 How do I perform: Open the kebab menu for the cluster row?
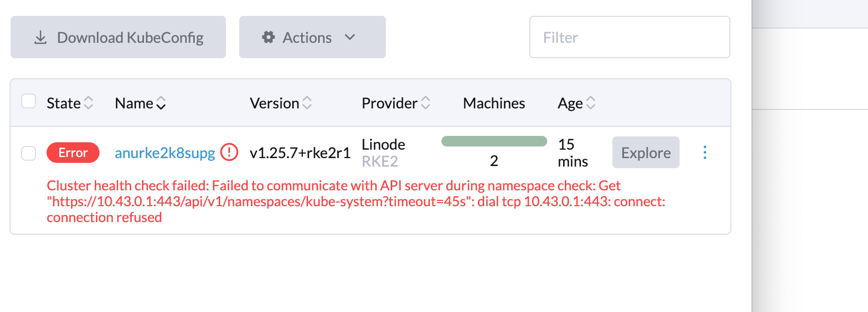click(x=704, y=152)
